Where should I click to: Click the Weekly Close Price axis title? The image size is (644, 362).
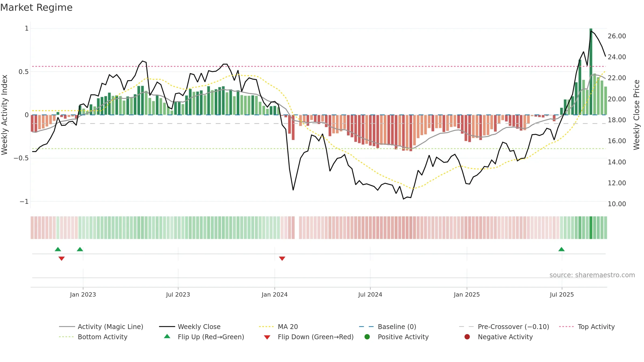point(636,115)
